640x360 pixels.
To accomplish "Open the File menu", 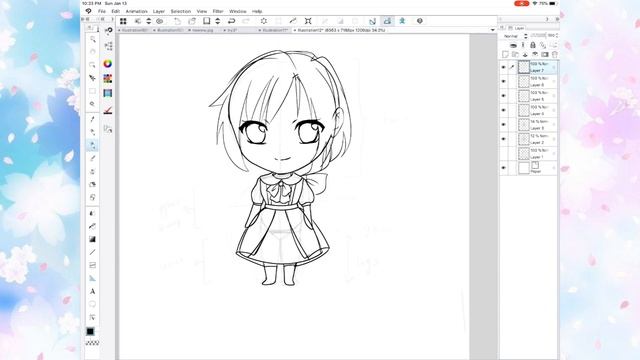I will coord(102,11).
